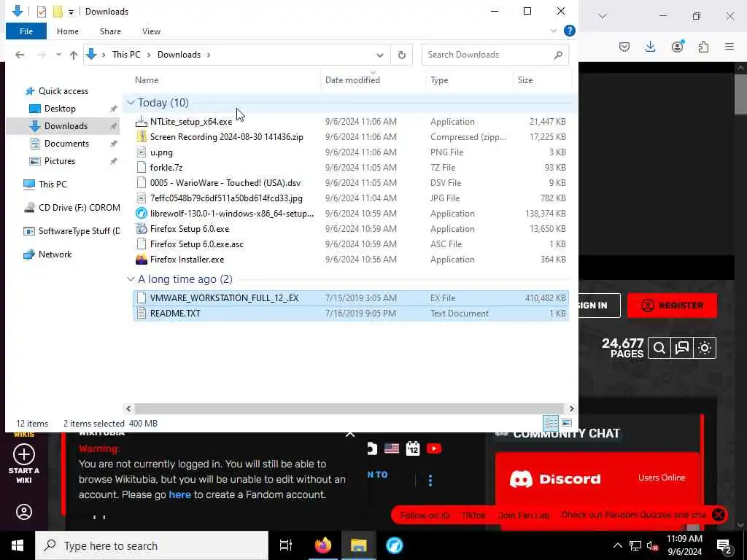Go back with the Back arrow
Screen dimensions: 747x560
[20, 55]
